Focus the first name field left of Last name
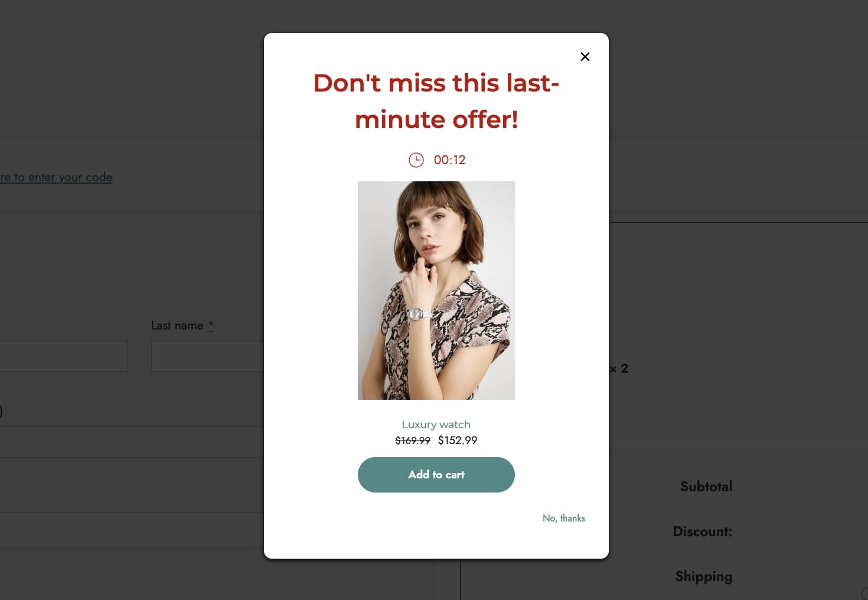 tap(63, 356)
